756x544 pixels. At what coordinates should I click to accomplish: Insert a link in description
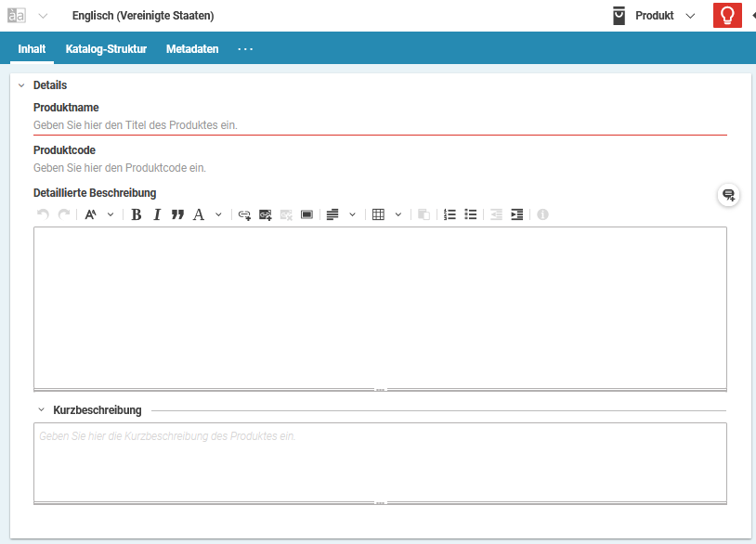pos(244,214)
